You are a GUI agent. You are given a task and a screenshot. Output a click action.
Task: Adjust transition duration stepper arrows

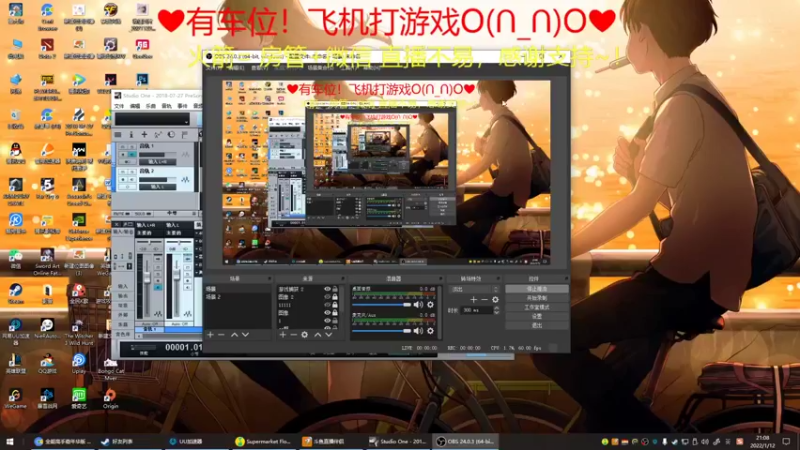(496, 310)
